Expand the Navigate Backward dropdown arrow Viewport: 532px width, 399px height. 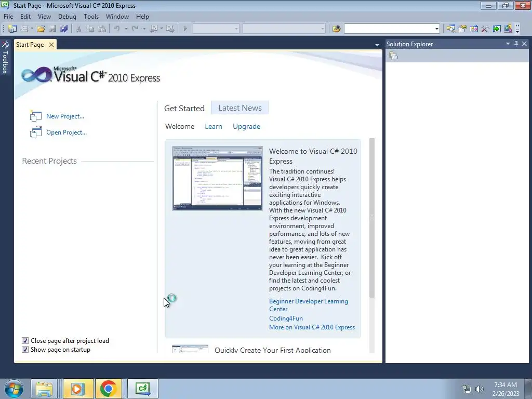162,29
